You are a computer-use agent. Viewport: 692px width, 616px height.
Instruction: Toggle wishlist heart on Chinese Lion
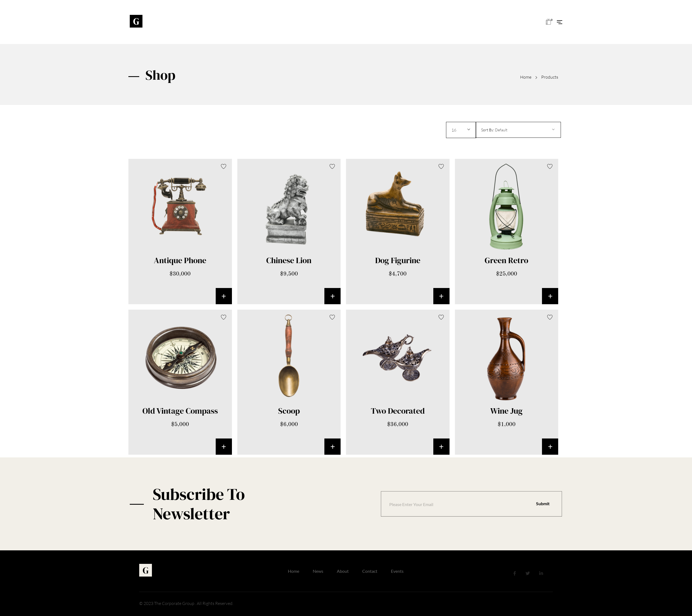[332, 166]
